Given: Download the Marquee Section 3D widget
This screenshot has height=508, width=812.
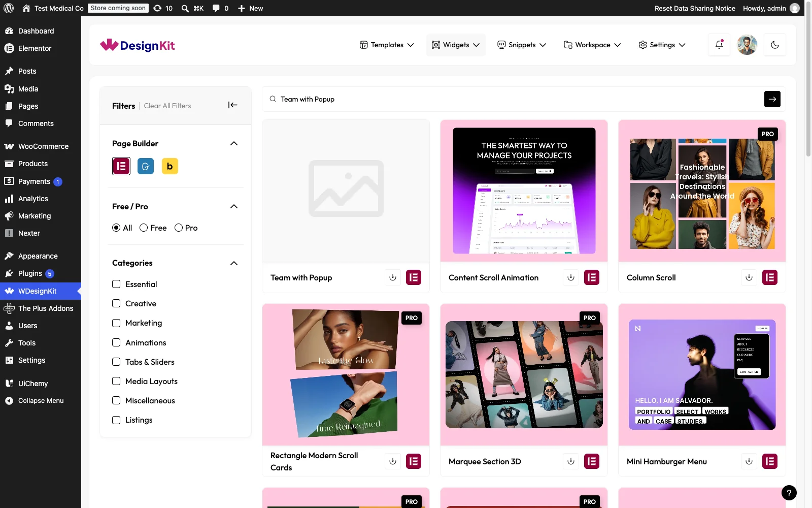Looking at the screenshot, I should (x=571, y=461).
